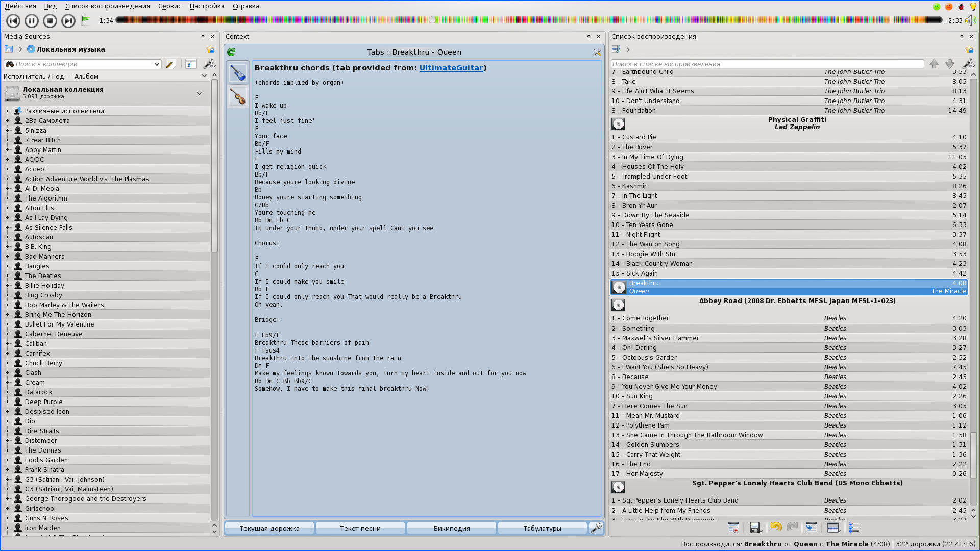Switch to the Текущая дорожка applet
980x551 pixels.
tap(269, 528)
